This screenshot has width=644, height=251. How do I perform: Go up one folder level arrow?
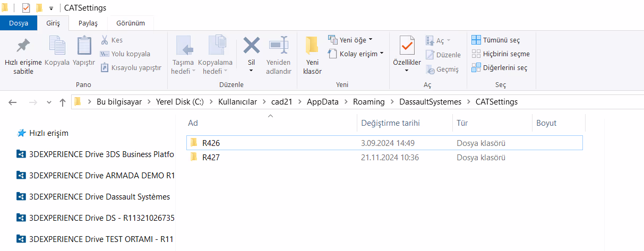pyautogui.click(x=63, y=102)
